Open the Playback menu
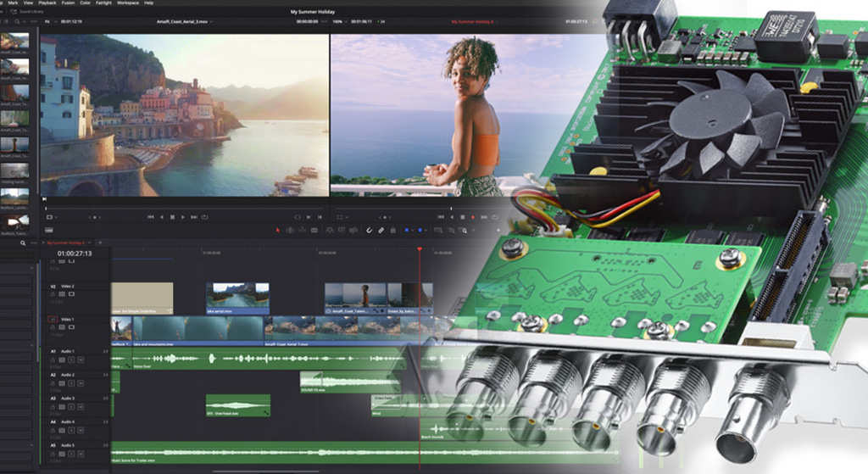 (x=47, y=3)
